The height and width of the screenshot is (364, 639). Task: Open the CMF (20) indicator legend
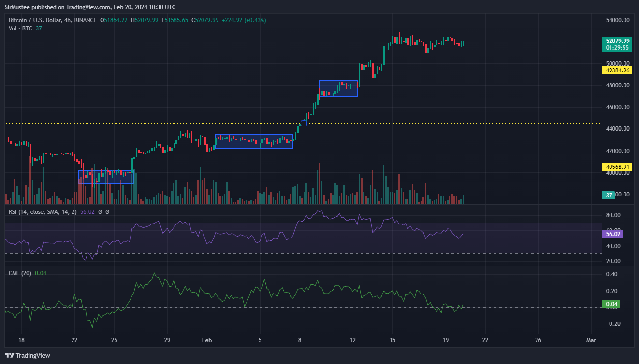[20, 273]
